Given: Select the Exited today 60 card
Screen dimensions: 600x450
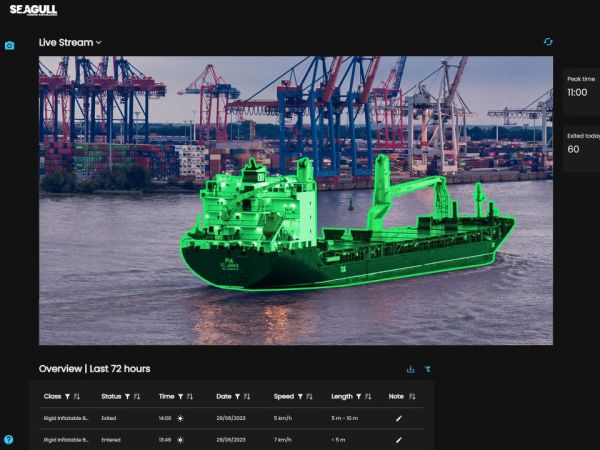Looking at the screenshot, I should [581, 149].
